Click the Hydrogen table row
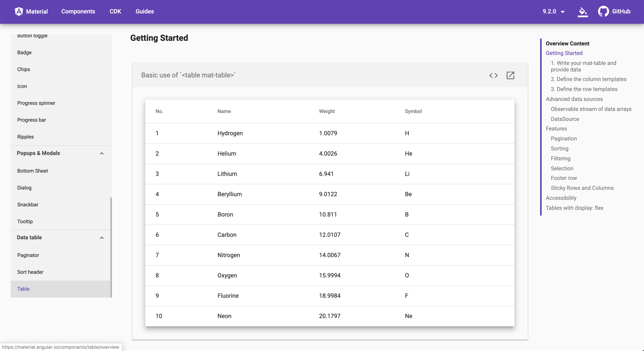The height and width of the screenshot is (351, 644). pyautogui.click(x=329, y=133)
